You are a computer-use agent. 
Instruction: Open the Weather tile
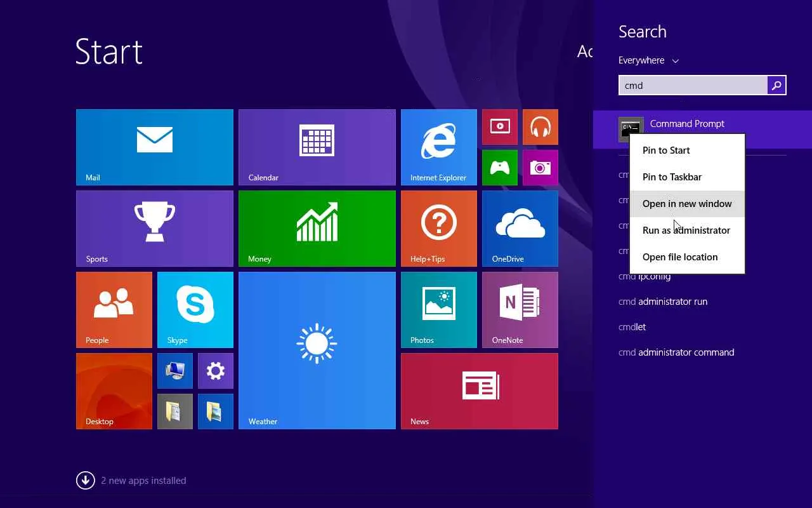(x=317, y=351)
